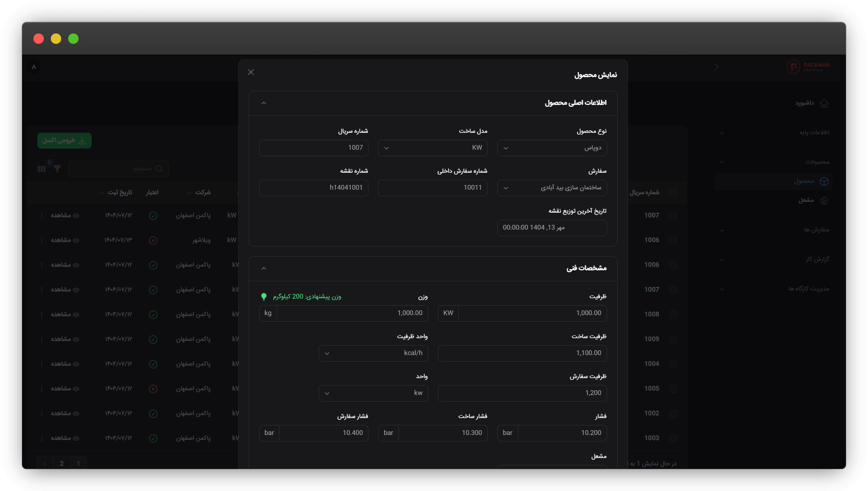Click search magnifier icon in search field
The width and height of the screenshot is (868, 491).
pyautogui.click(x=159, y=169)
